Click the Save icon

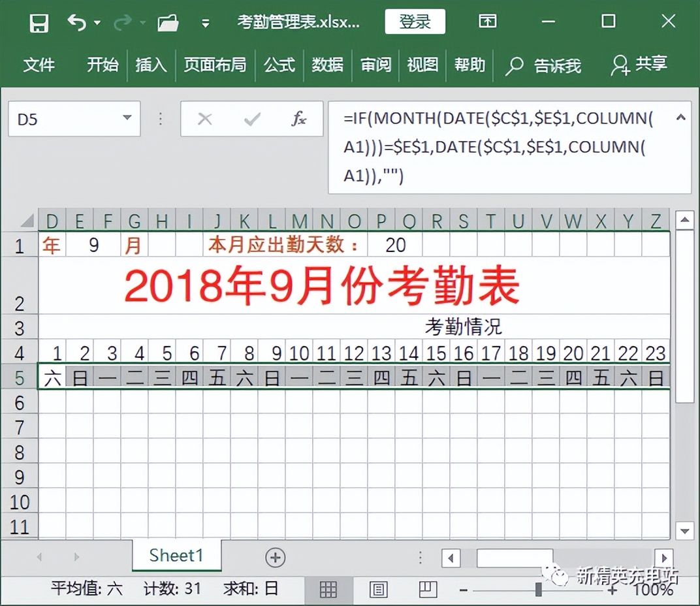point(39,22)
